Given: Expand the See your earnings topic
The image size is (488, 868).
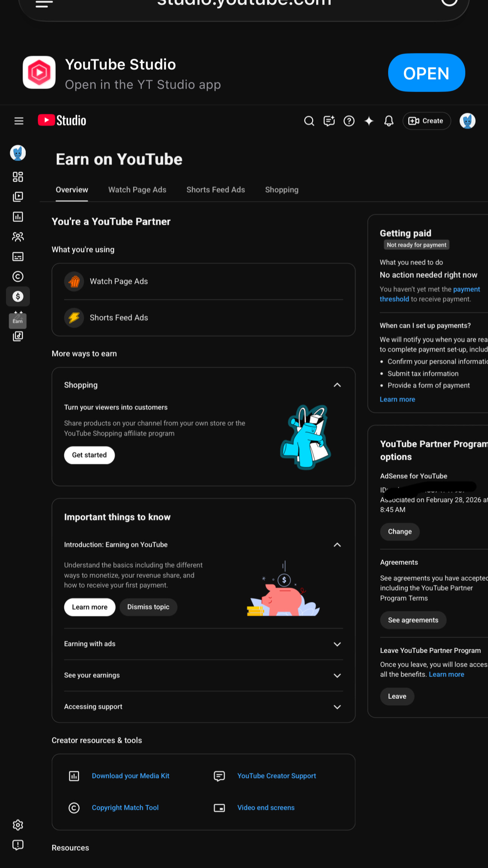Looking at the screenshot, I should 204,675.
